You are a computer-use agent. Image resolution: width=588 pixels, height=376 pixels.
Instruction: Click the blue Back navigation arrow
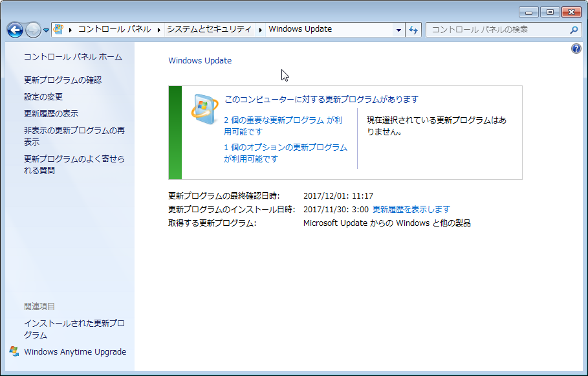coord(15,30)
